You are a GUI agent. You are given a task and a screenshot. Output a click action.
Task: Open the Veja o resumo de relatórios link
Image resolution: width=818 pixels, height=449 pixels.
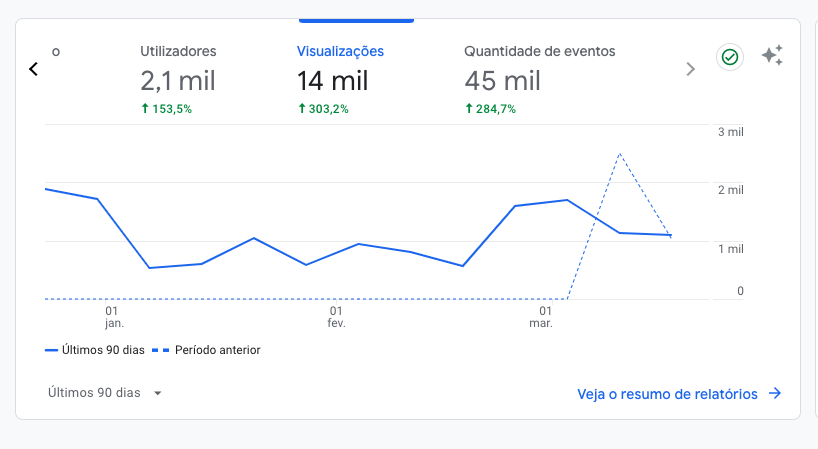(667, 394)
